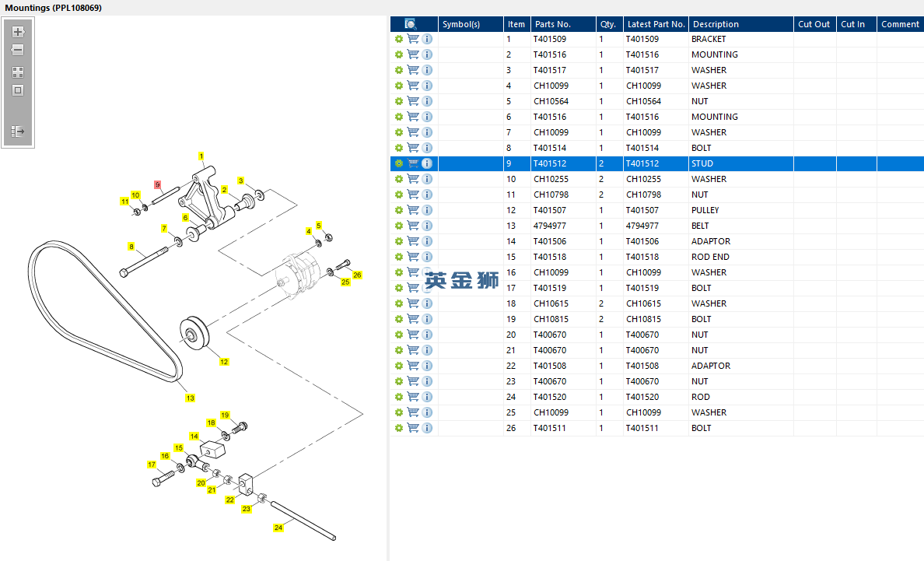Click callout 17 on lower bolt
Viewport: 924px width, 561px height.
[152, 465]
